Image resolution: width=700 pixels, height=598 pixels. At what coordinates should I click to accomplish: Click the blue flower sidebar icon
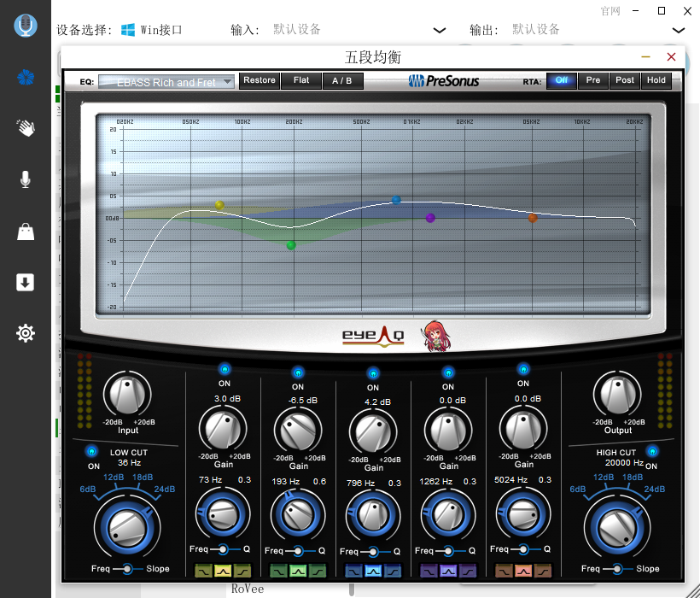click(x=26, y=78)
